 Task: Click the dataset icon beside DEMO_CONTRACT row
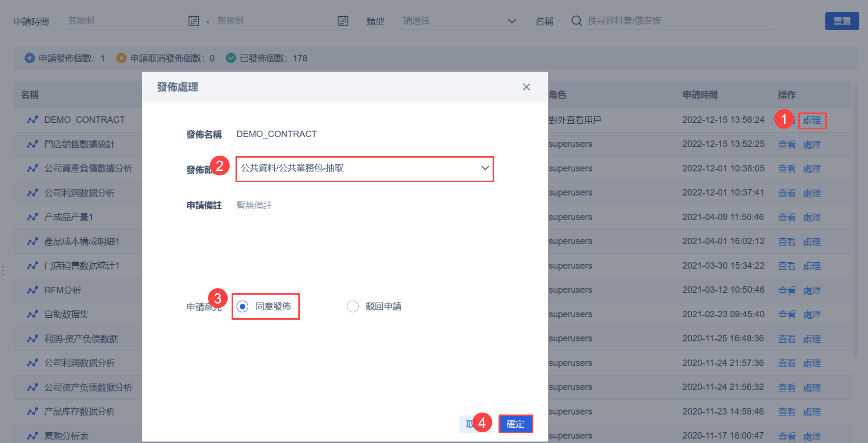[32, 120]
